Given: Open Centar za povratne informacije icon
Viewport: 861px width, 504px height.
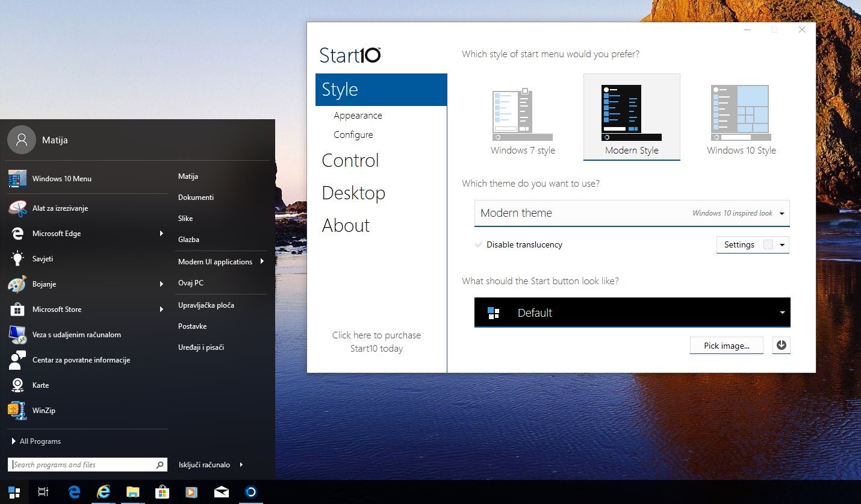Looking at the screenshot, I should [17, 360].
